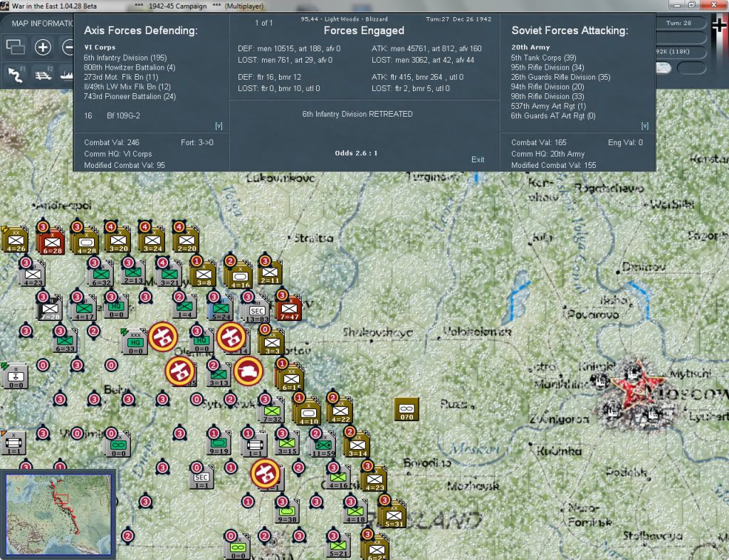Click 'Bf 109G-2' aircraft entry
Viewport: 729px width, 560px height.
[123, 116]
